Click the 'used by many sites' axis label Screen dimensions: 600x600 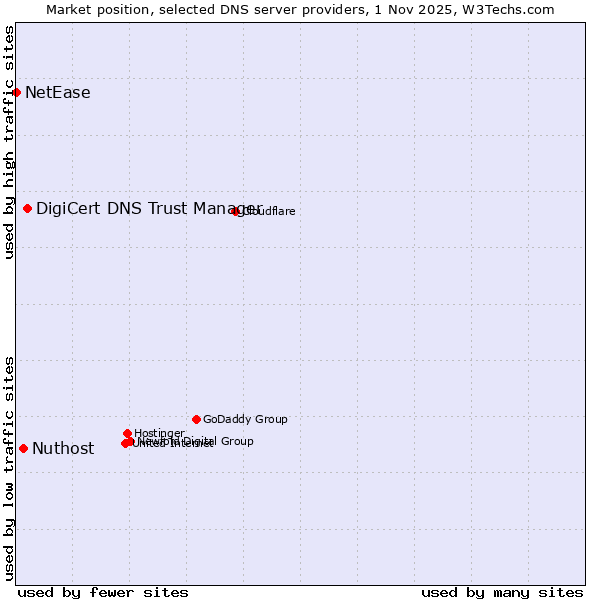[502, 592]
